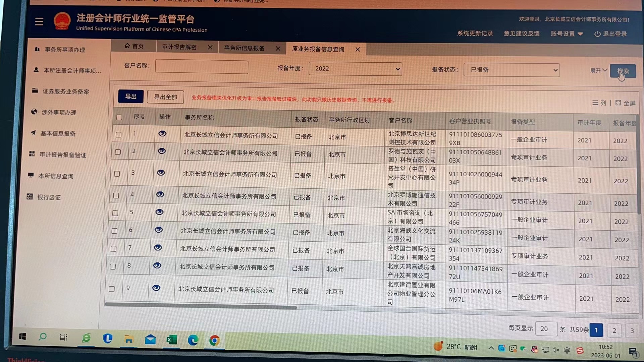Click the hamburger menu icon
The height and width of the screenshot is (362, 644).
click(39, 21)
